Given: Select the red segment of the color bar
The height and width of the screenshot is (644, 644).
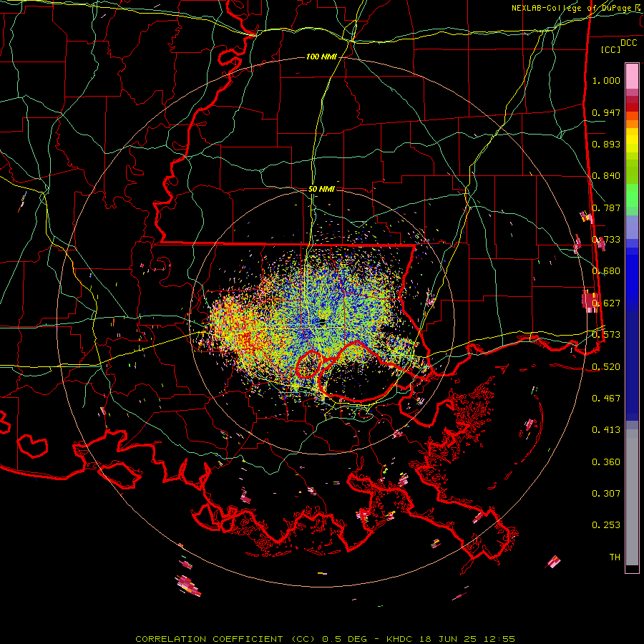Looking at the screenshot, I should coord(632,107).
